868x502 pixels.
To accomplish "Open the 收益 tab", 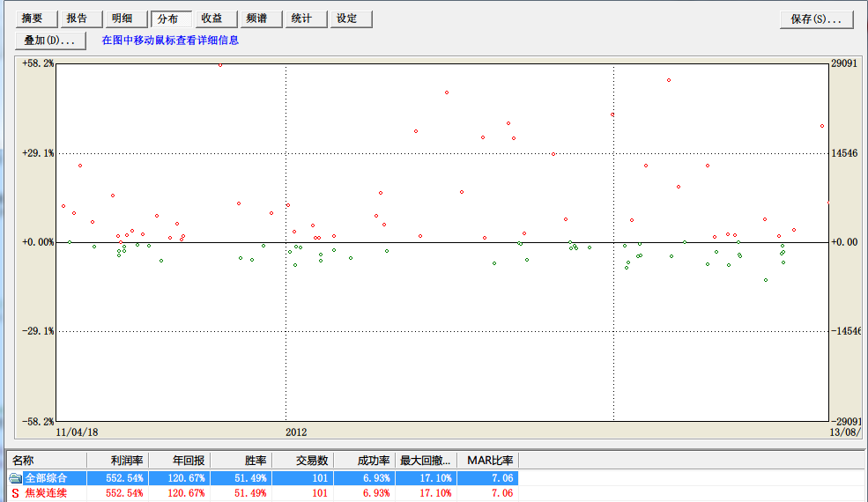I will point(217,18).
